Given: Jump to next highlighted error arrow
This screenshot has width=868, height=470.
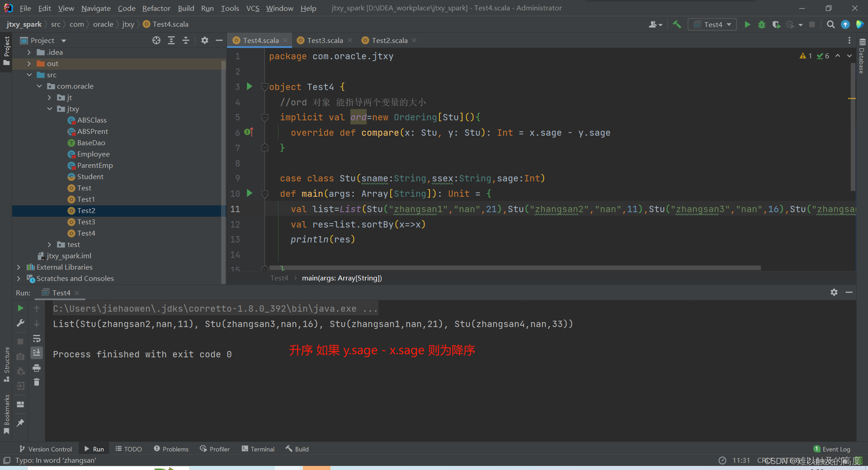Looking at the screenshot, I should click(849, 56).
